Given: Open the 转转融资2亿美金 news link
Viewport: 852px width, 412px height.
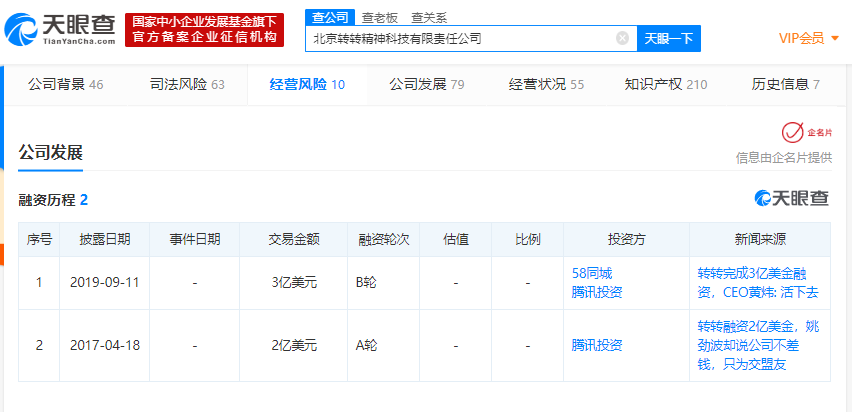Looking at the screenshot, I should pyautogui.click(x=758, y=345).
